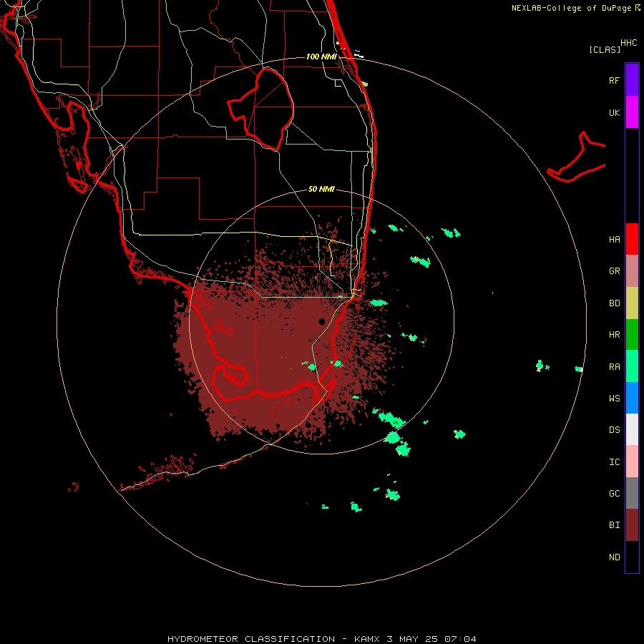Click the Hydrometeor Classification KAMX title text
This screenshot has width=644, height=644.
point(321,639)
